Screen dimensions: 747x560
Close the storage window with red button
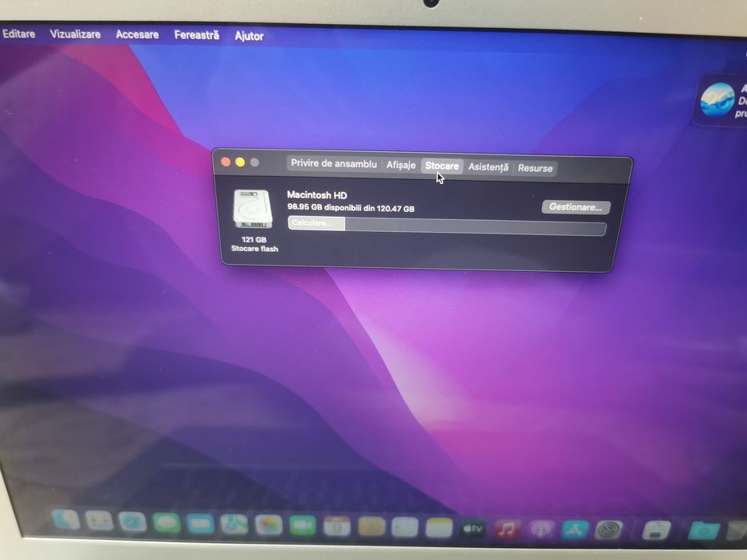click(x=226, y=162)
